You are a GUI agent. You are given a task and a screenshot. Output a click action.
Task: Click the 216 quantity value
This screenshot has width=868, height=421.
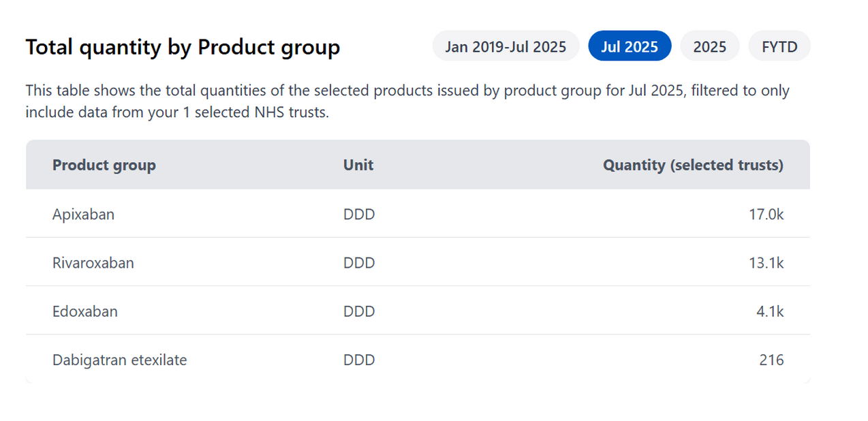(771, 360)
